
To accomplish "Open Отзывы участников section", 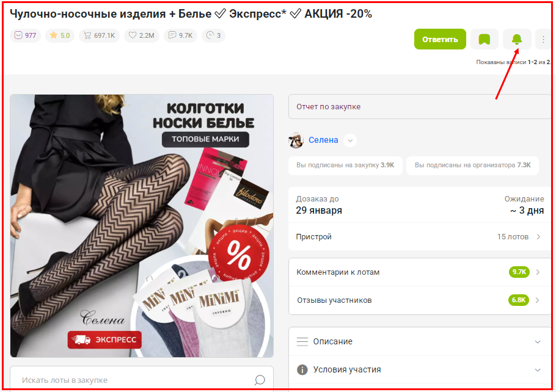I will [419, 300].
